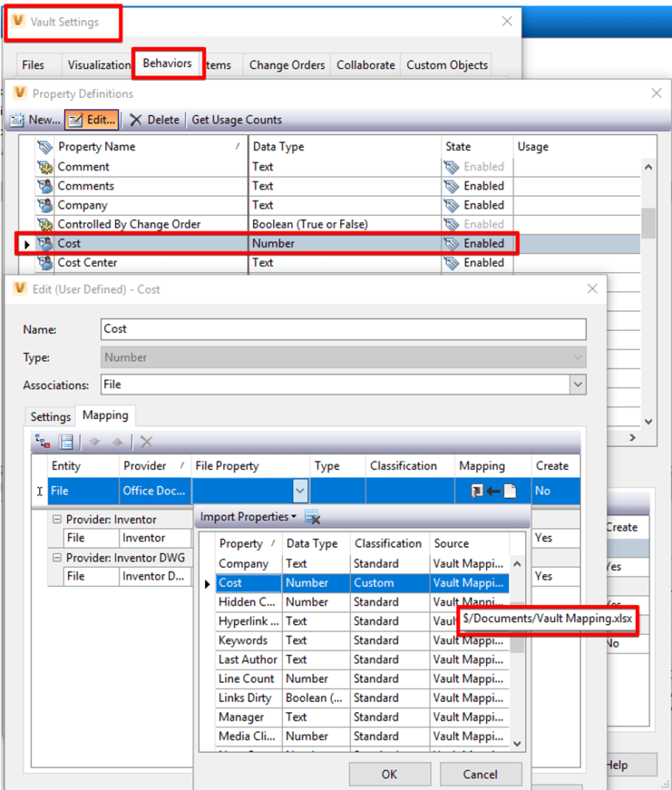Select Links Dirty property row
Screen dimensions: 672x790
pos(363,697)
